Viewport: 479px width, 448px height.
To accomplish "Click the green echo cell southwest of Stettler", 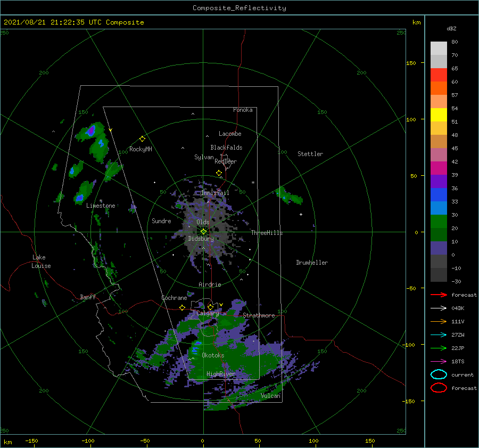I will [x=288, y=197].
